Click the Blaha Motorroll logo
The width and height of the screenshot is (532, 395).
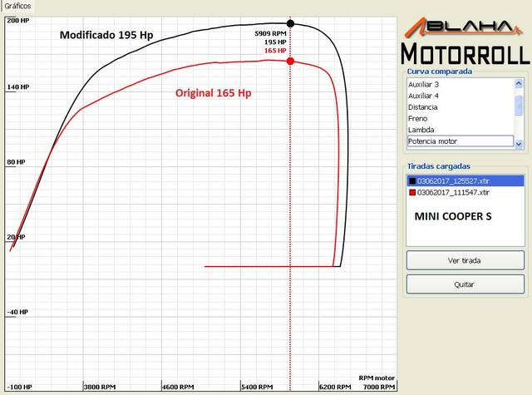click(465, 40)
